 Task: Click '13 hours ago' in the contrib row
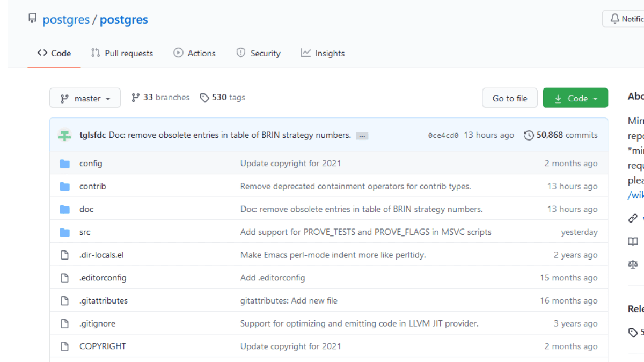coord(573,187)
